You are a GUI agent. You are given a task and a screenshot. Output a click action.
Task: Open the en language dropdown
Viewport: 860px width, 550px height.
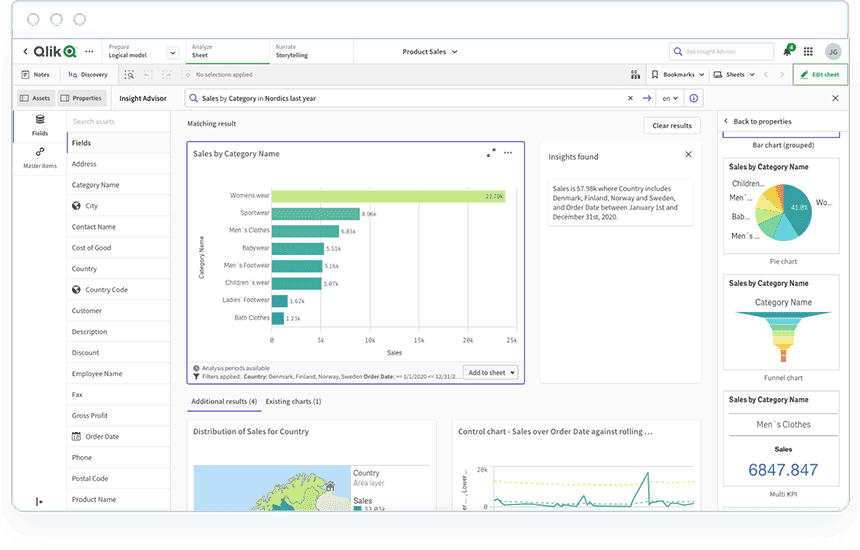click(668, 98)
